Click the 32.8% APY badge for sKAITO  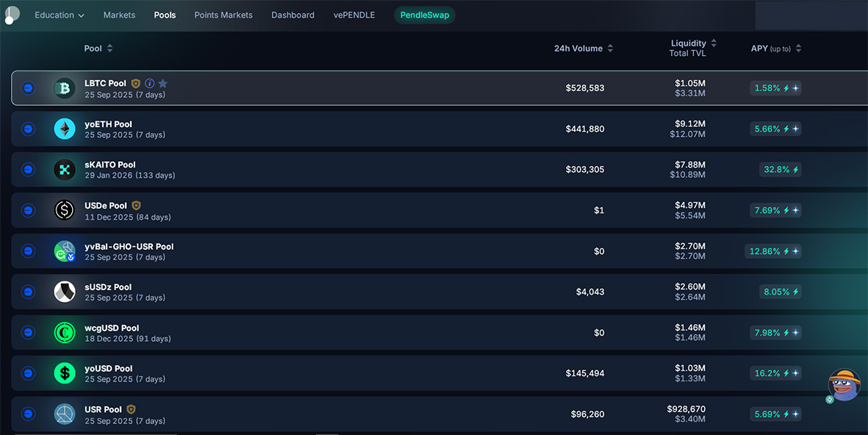pyautogui.click(x=780, y=170)
